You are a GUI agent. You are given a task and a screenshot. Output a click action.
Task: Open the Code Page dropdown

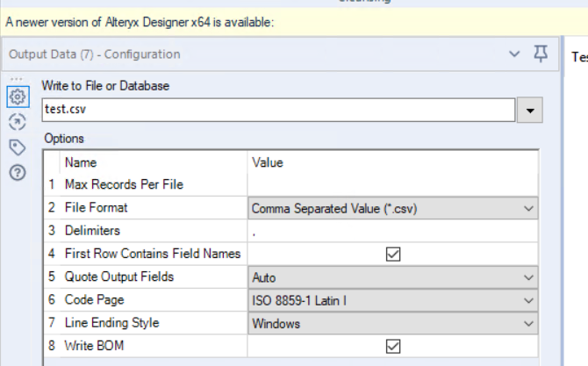[x=392, y=300]
